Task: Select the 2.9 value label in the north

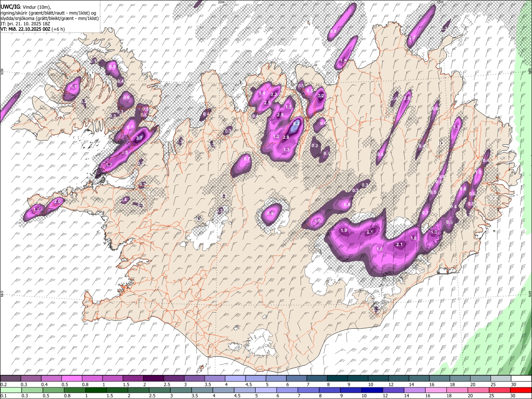Action: point(280,115)
